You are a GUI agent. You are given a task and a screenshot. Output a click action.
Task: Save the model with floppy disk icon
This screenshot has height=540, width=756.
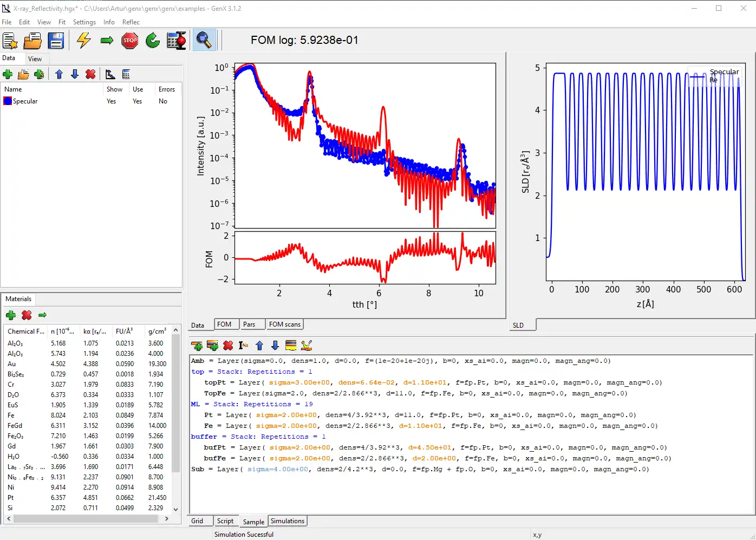[56, 41]
